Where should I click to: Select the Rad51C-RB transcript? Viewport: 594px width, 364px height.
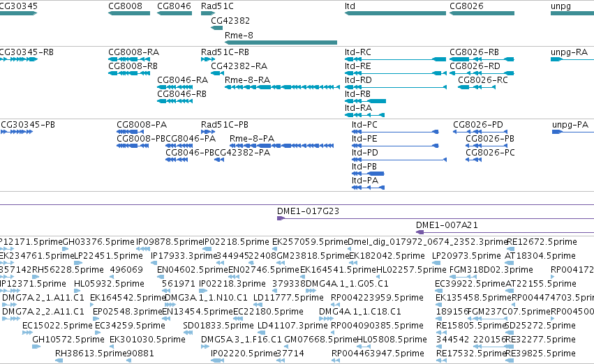pos(208,59)
